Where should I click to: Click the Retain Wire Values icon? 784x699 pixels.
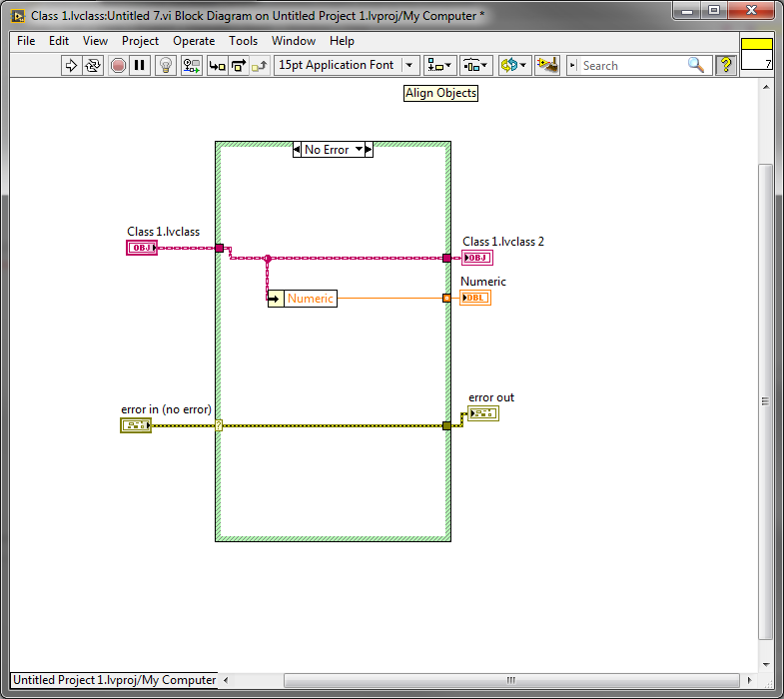coord(191,65)
